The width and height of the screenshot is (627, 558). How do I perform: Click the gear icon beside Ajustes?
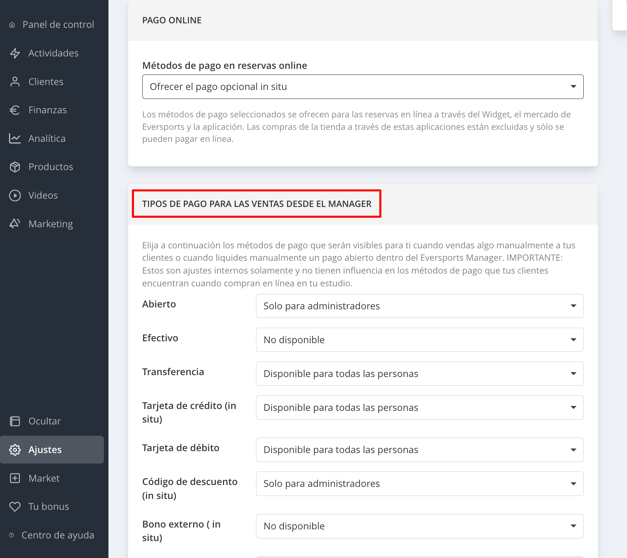coord(15,450)
